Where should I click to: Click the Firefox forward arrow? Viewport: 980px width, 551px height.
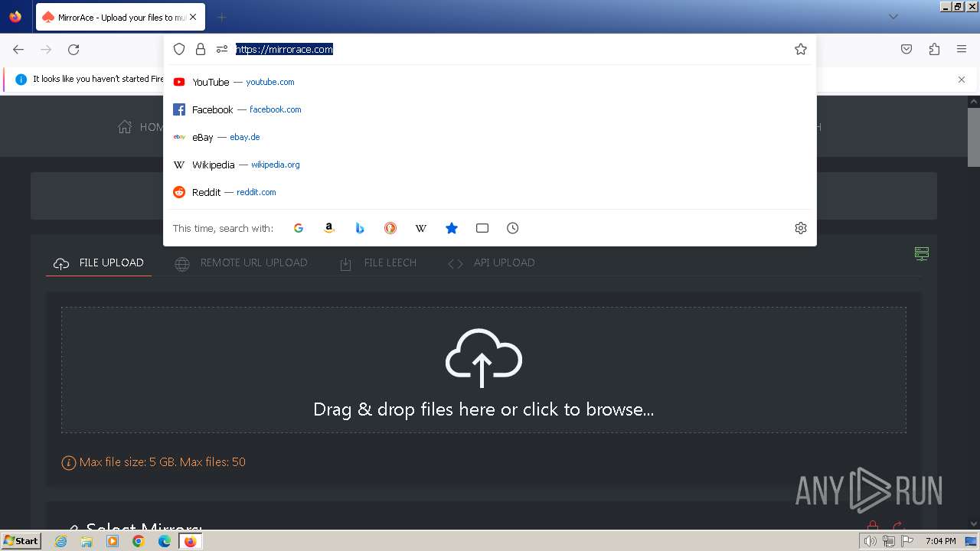(46, 49)
